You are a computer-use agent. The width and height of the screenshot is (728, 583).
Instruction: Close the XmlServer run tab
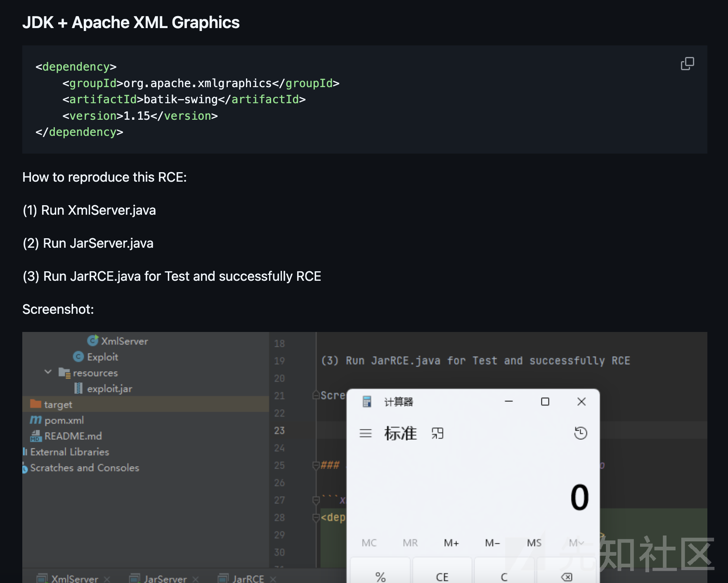tap(107, 579)
